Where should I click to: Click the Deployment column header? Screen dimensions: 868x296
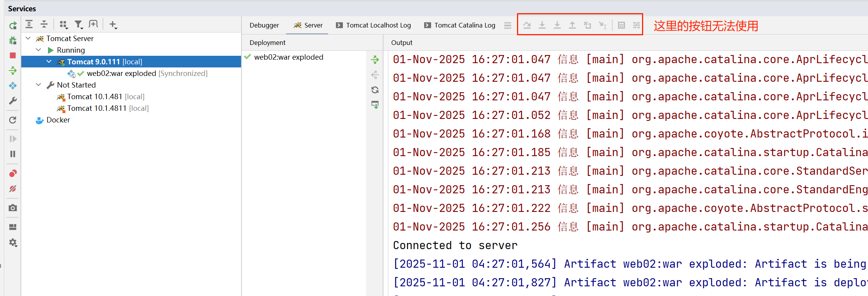click(x=268, y=43)
